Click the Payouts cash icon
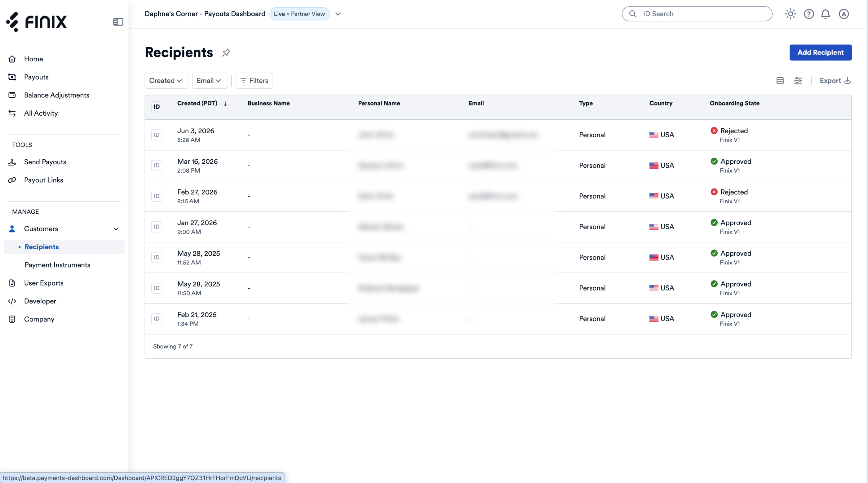The width and height of the screenshot is (868, 483). pyautogui.click(x=12, y=77)
